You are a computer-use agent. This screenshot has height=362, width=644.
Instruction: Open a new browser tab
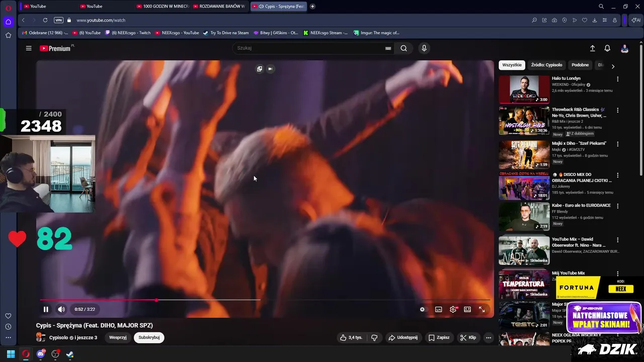[312, 6]
